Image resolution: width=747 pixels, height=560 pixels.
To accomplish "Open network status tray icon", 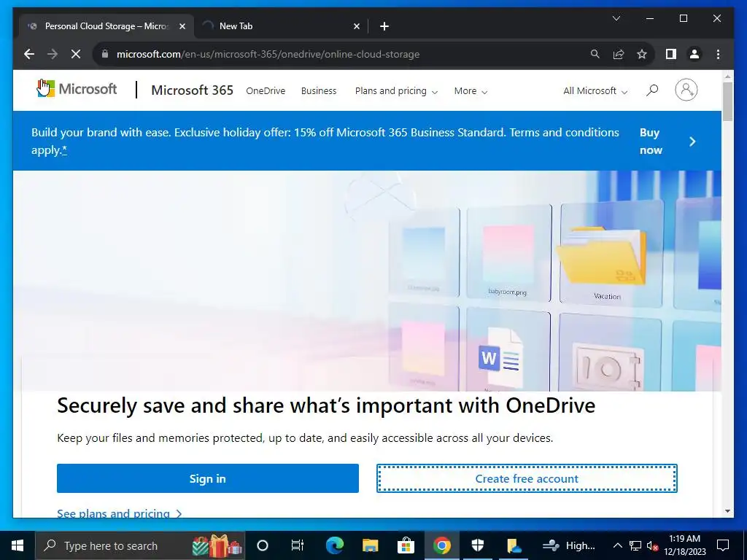I will pos(635,545).
